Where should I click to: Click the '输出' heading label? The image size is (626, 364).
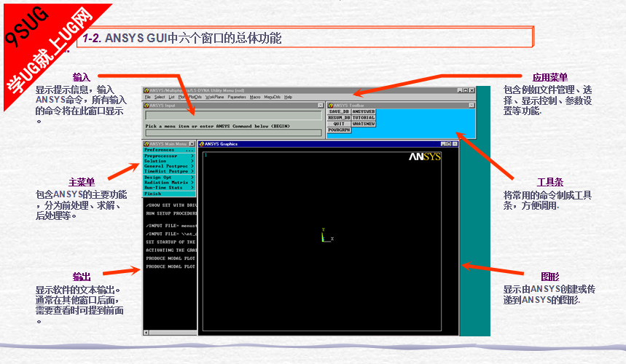click(82, 277)
